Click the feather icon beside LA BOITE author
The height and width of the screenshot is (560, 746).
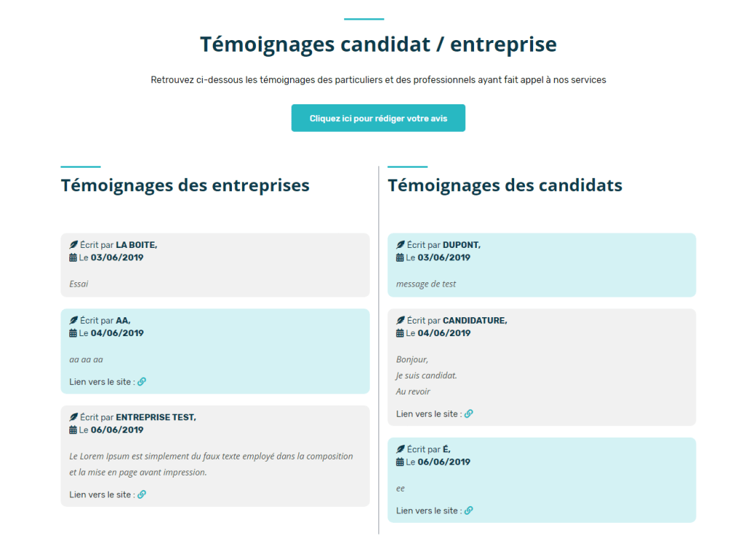pyautogui.click(x=74, y=245)
